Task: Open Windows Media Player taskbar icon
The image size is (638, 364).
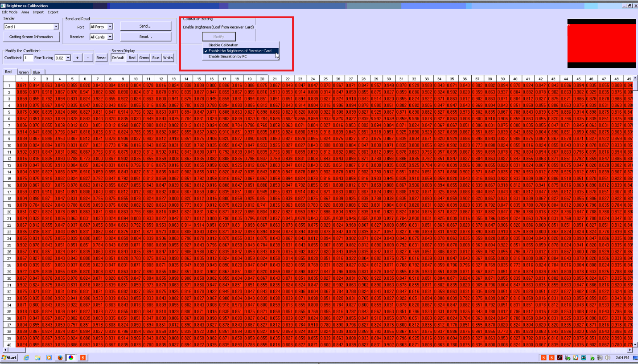Action: point(49,358)
